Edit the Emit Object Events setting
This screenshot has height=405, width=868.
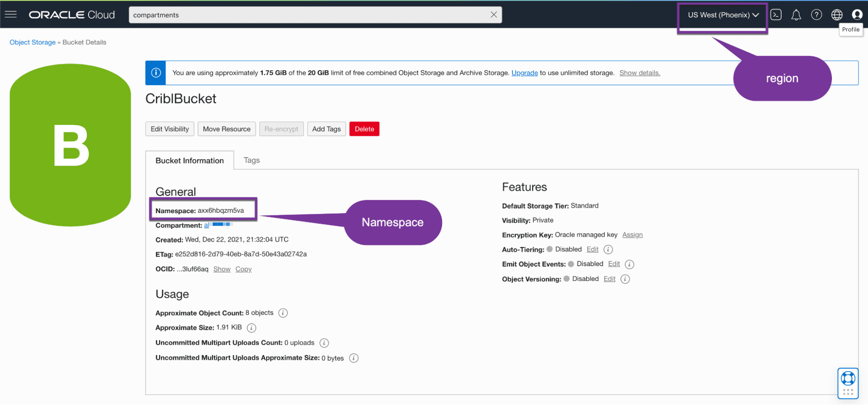click(x=614, y=264)
